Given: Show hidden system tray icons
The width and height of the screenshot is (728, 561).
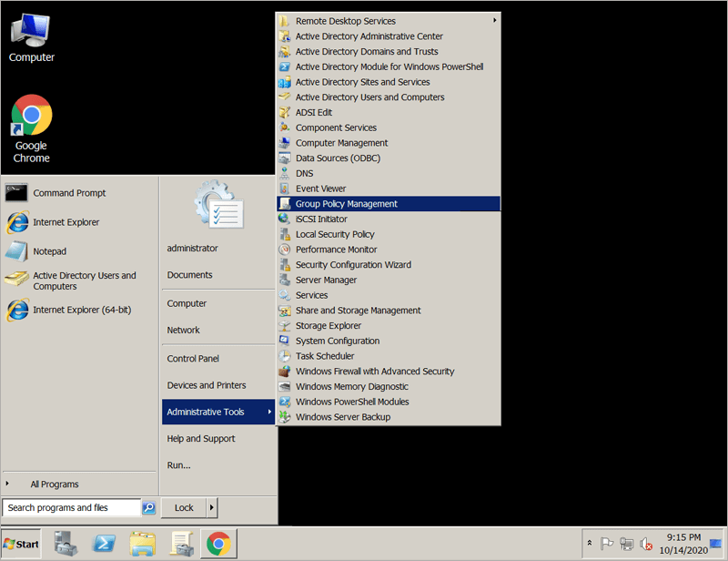Looking at the screenshot, I should point(589,543).
